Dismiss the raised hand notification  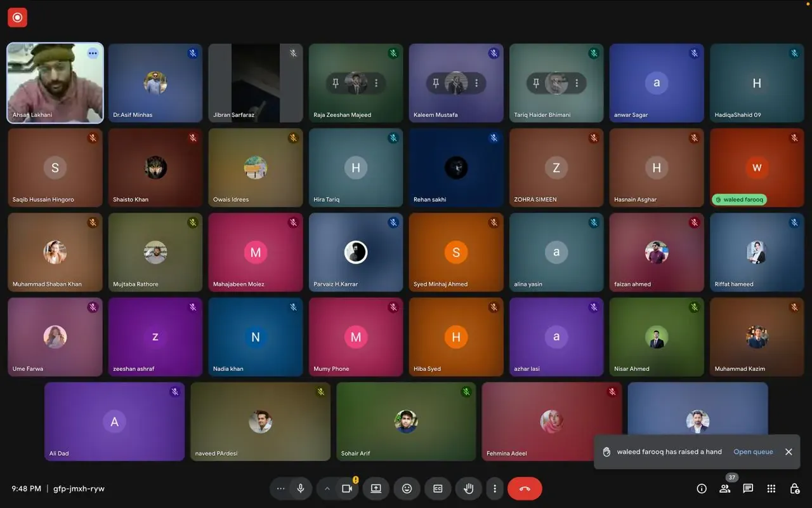coord(789,451)
